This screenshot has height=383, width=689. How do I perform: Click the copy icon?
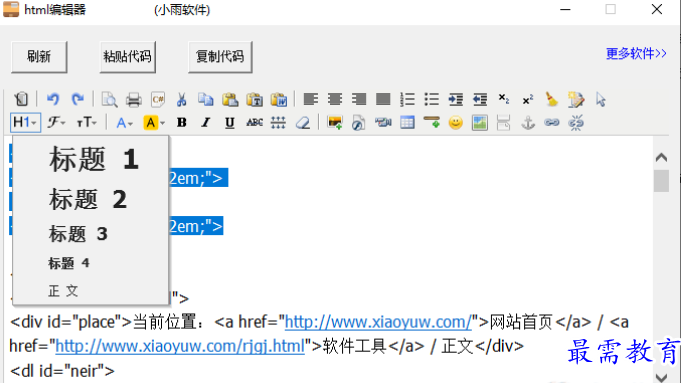pyautogui.click(x=206, y=100)
